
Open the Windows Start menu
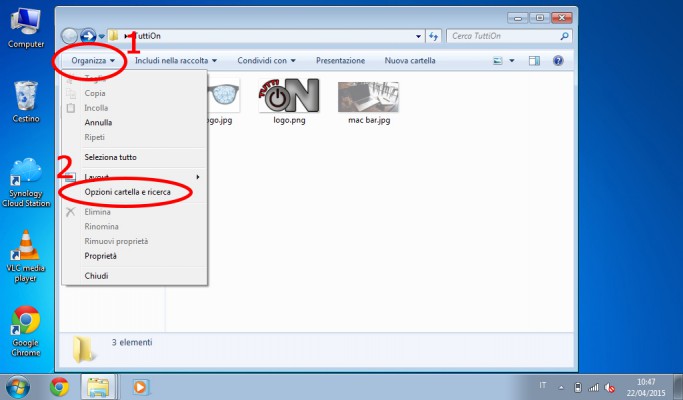(18, 386)
